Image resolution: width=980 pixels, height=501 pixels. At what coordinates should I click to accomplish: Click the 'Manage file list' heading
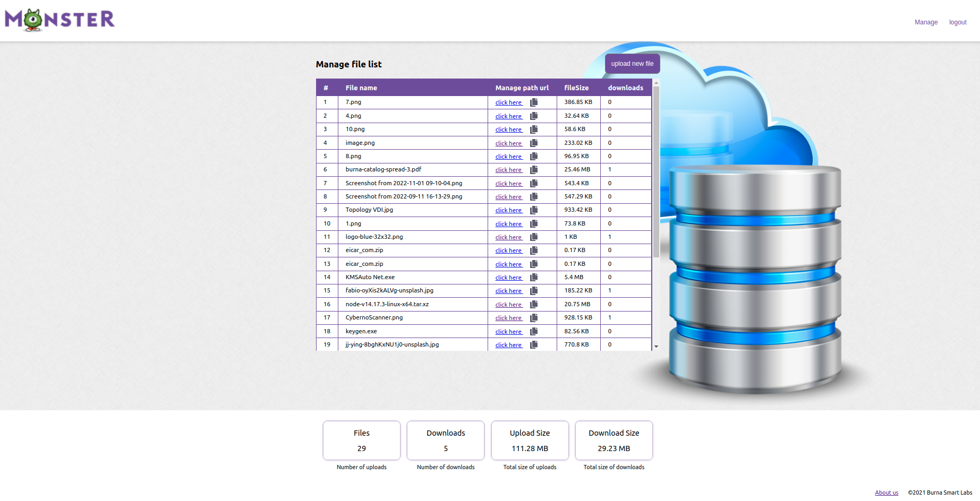pyautogui.click(x=349, y=64)
